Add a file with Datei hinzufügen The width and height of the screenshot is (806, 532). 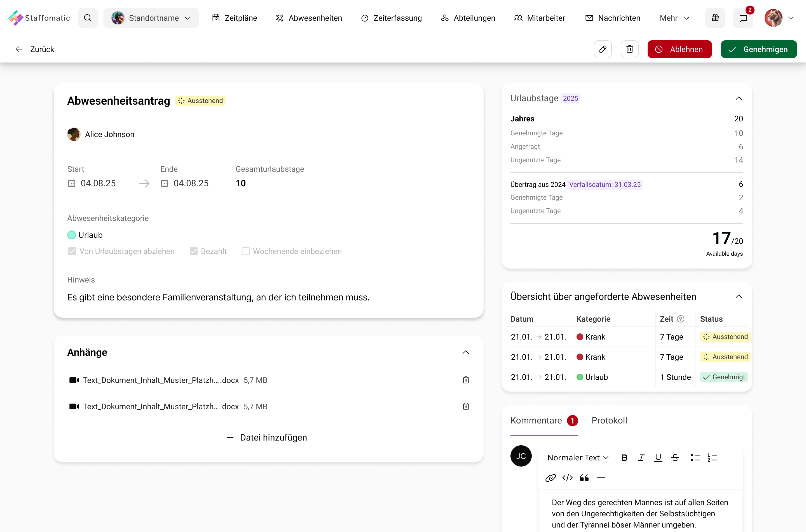click(266, 437)
